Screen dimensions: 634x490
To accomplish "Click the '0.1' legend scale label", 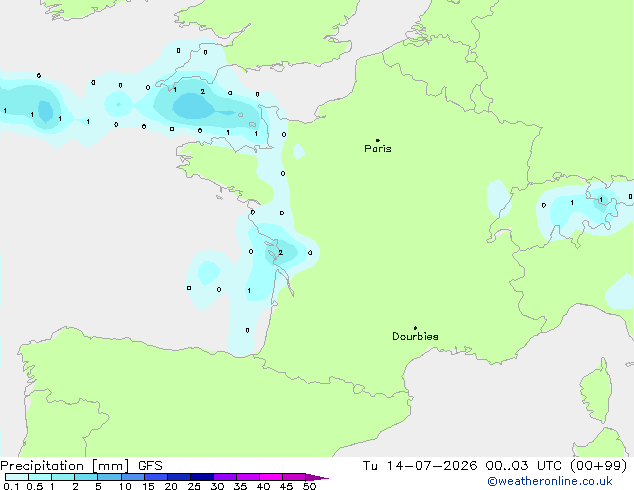I will [x=11, y=486].
